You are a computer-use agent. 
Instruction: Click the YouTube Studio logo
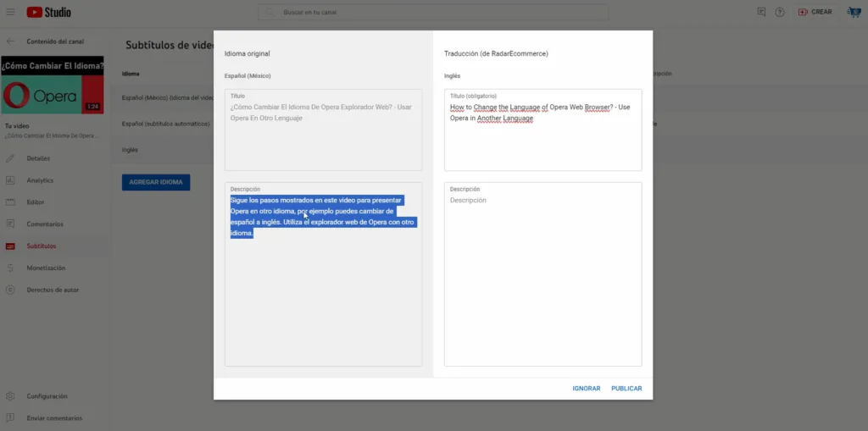(48, 12)
